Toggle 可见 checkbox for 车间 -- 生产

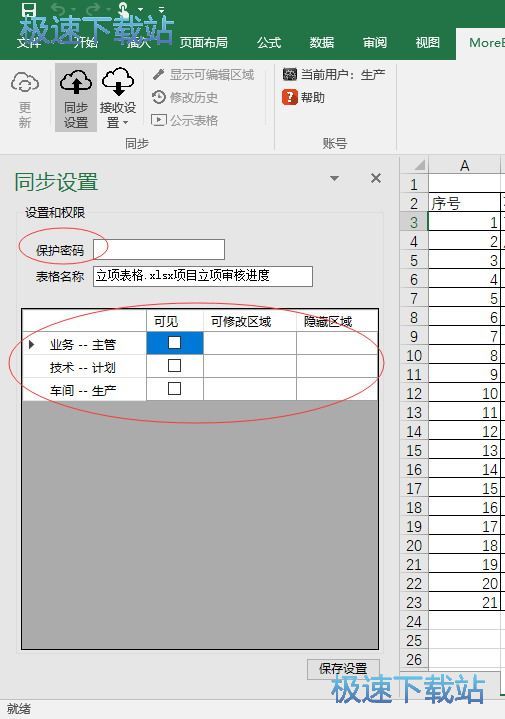174,388
